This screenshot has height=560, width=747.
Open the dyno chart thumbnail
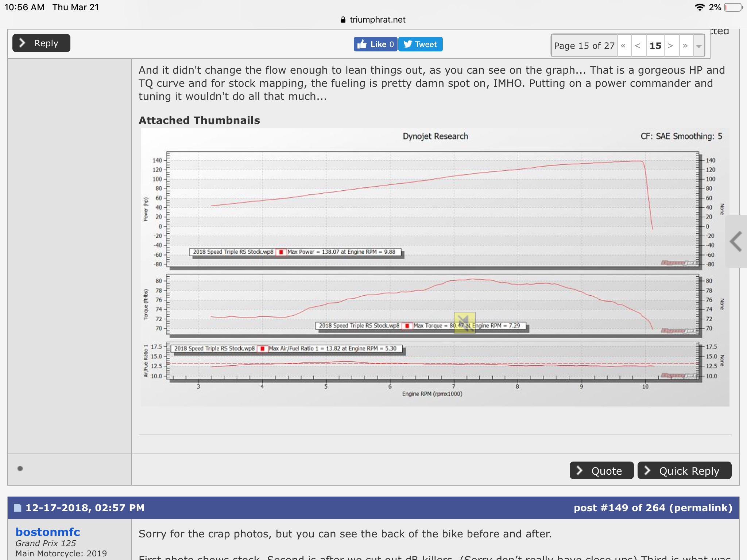435,267
